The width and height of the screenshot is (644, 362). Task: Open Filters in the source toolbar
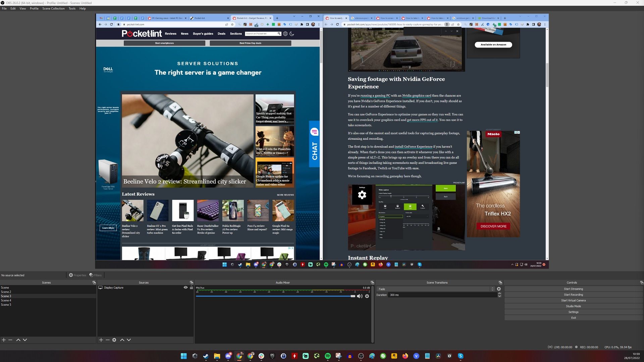coord(96,275)
